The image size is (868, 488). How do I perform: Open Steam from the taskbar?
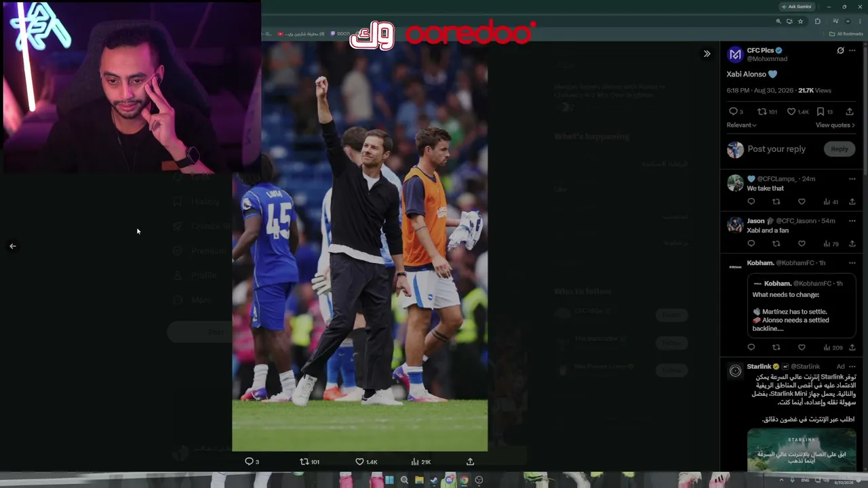(x=434, y=481)
